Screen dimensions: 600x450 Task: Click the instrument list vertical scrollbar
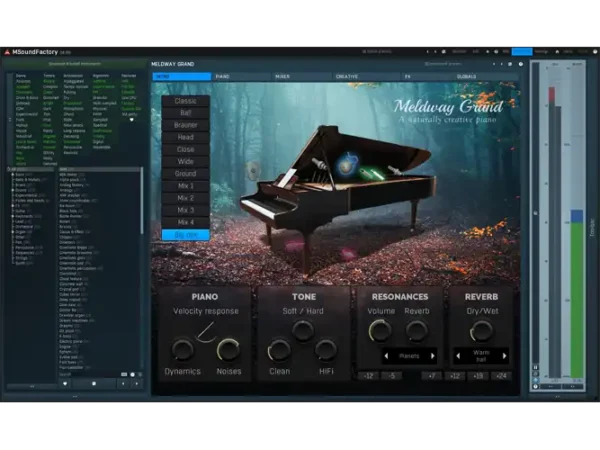(142, 201)
